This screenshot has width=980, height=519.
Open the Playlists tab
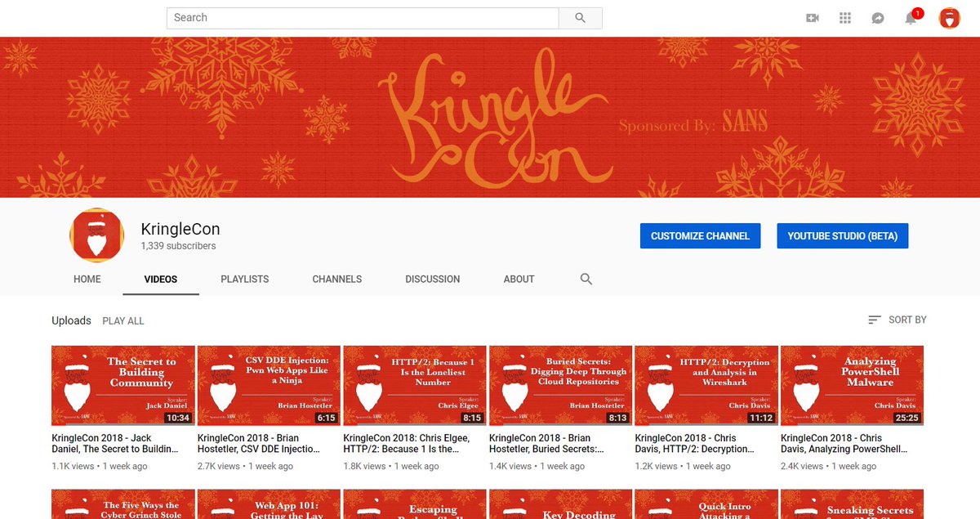pos(245,279)
